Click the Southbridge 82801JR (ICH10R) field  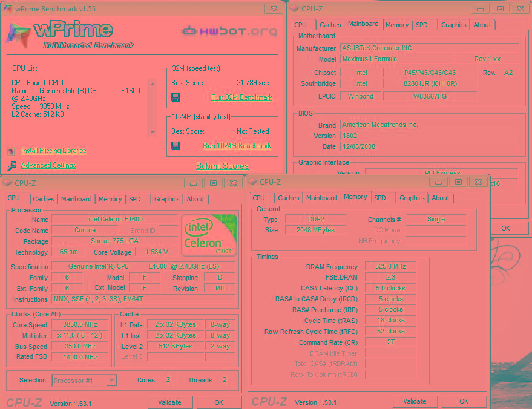coord(430,83)
